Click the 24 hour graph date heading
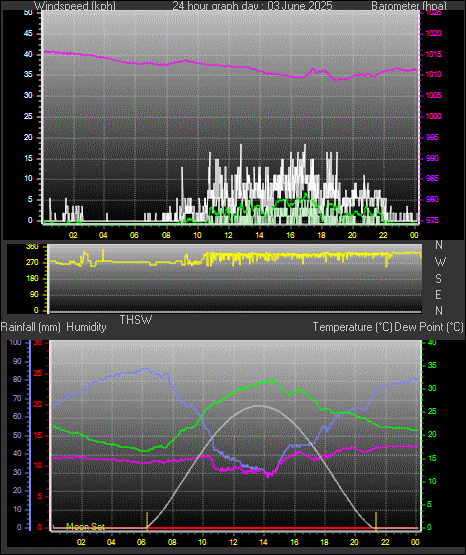The width and height of the screenshot is (466, 555). tap(252, 6)
